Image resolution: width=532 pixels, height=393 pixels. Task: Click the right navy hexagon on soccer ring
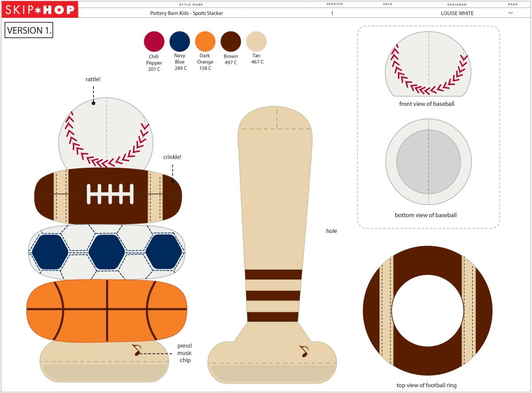point(164,252)
